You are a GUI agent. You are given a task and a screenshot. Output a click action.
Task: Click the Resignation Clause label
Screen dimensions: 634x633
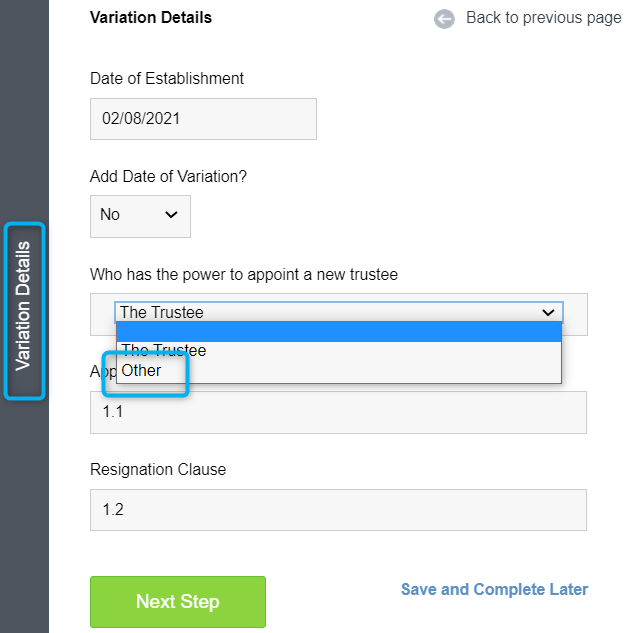click(x=158, y=469)
